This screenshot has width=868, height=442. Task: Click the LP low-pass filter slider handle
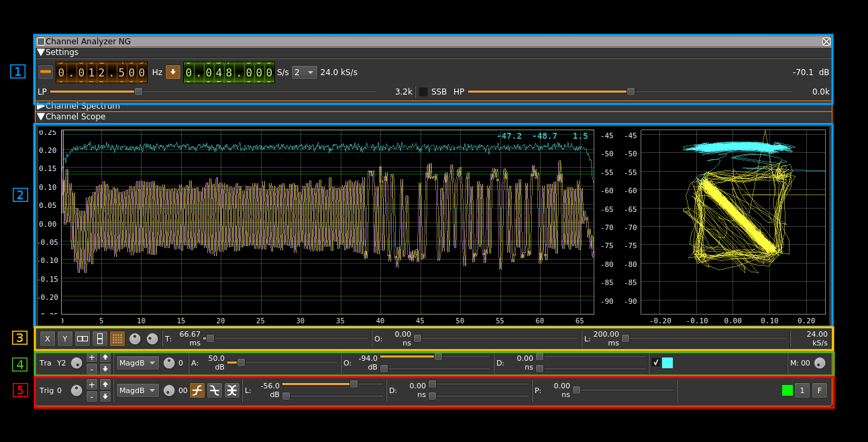[139, 92]
